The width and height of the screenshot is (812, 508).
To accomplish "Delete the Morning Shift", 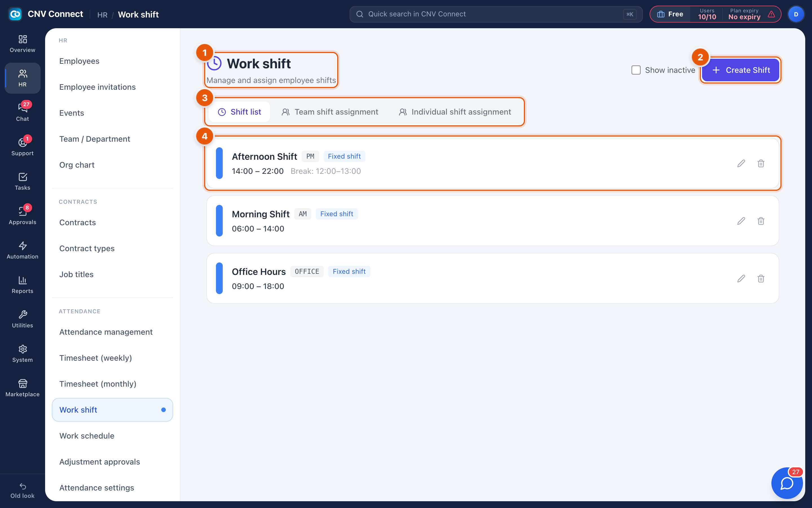I will click(761, 221).
